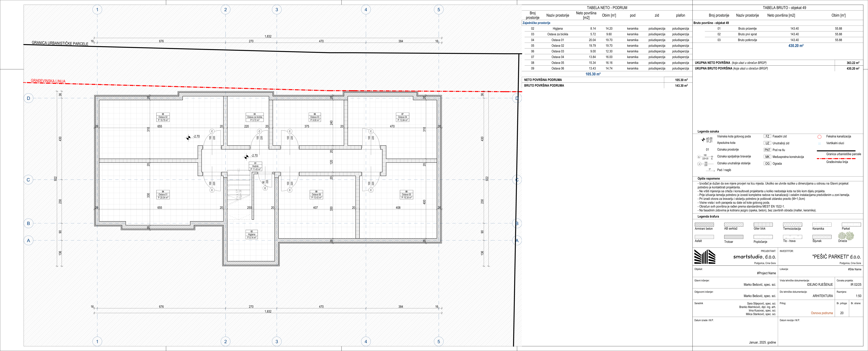The width and height of the screenshot is (868, 351).
Task: Click the Higijena room label in plan
Action: click(251, 234)
